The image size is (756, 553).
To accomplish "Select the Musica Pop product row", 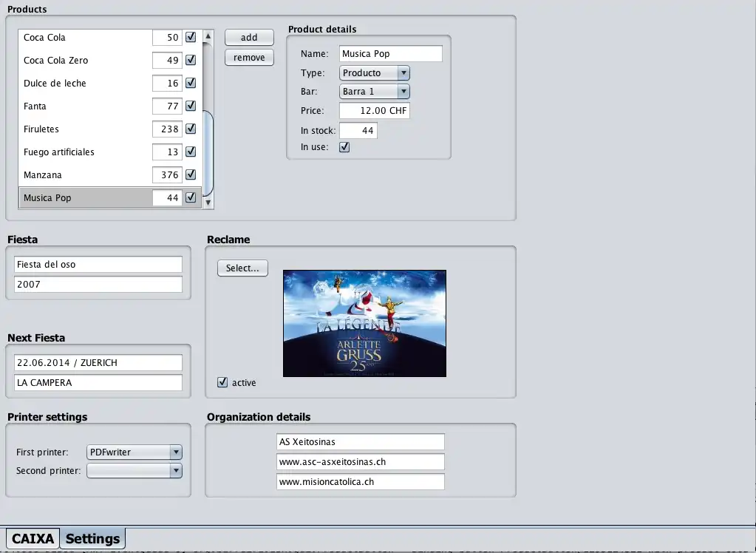I will (x=110, y=197).
